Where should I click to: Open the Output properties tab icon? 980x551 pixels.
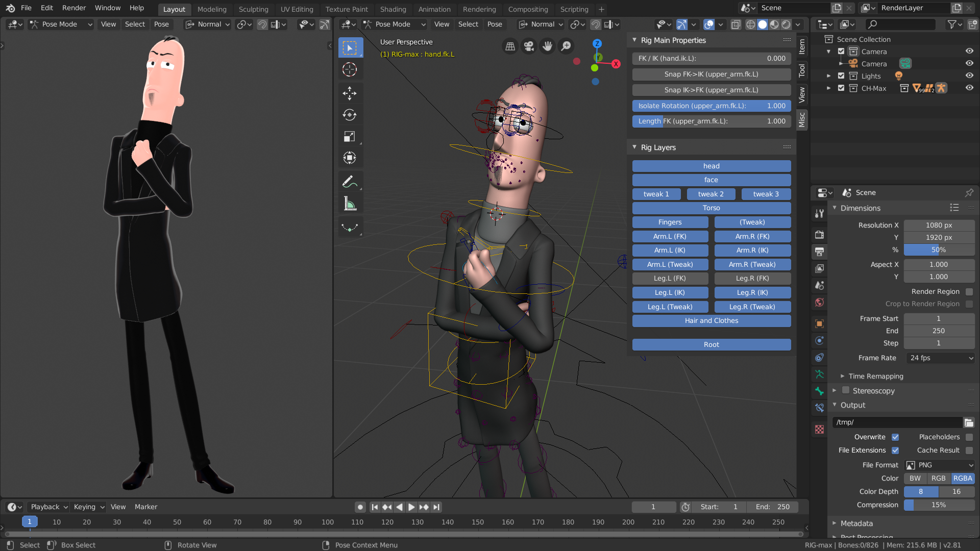(x=819, y=252)
